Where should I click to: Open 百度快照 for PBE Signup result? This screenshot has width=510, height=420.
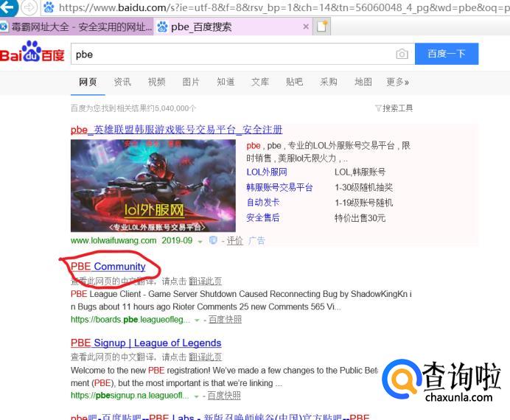[224, 396]
